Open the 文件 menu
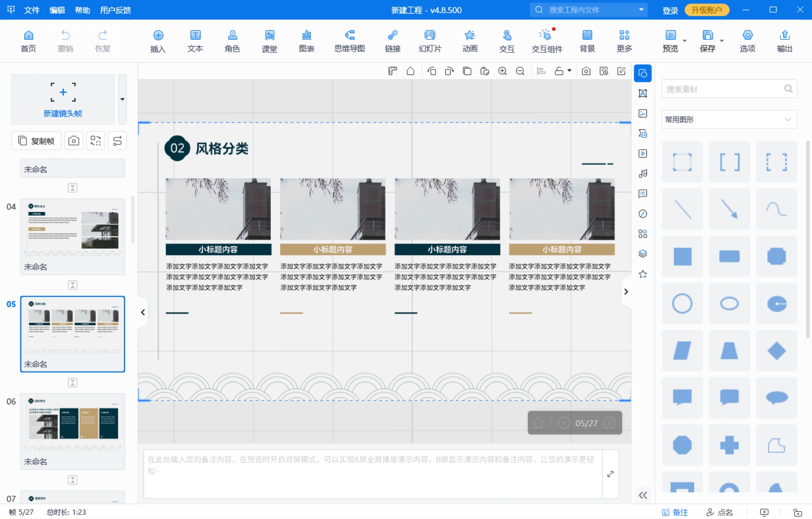 32,10
